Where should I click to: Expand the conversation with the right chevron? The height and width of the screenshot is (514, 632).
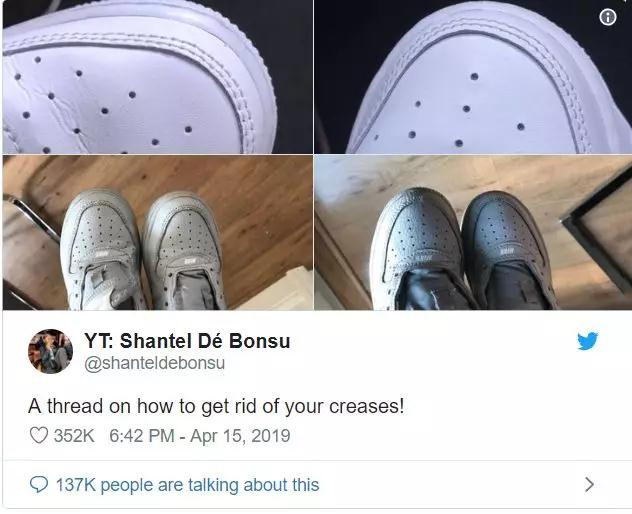coord(589,484)
